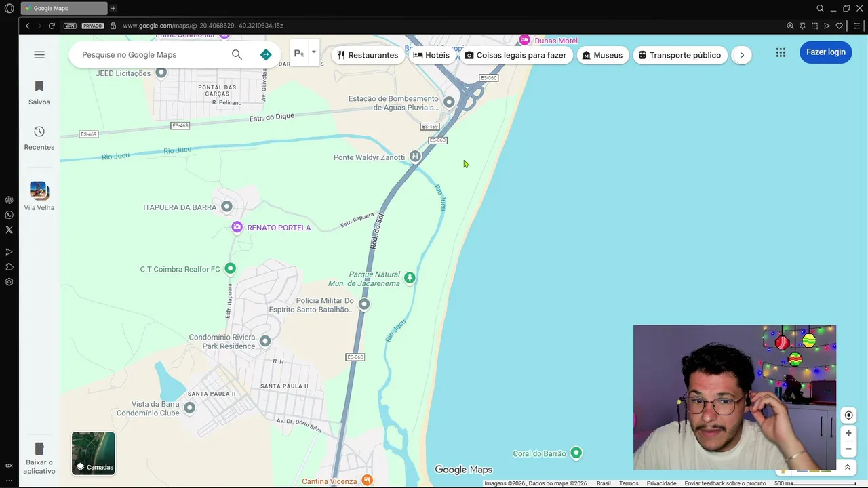The height and width of the screenshot is (488, 868).
Task: Open a new browser tab
Action: pos(113,9)
